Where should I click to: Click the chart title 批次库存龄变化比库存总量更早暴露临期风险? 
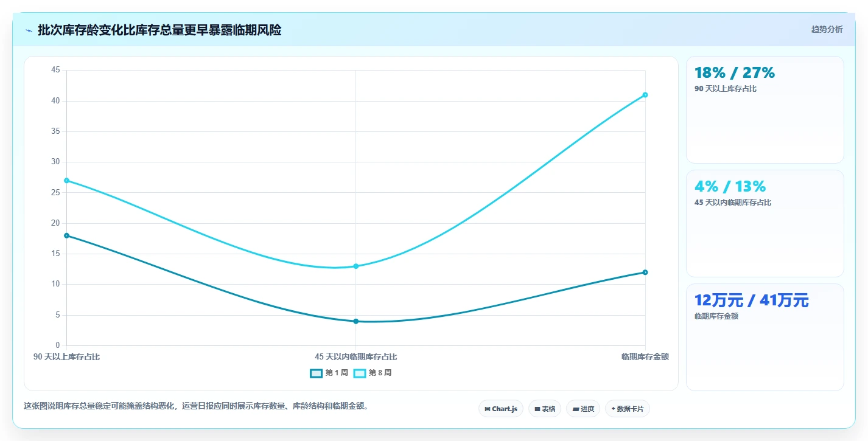[x=159, y=30]
